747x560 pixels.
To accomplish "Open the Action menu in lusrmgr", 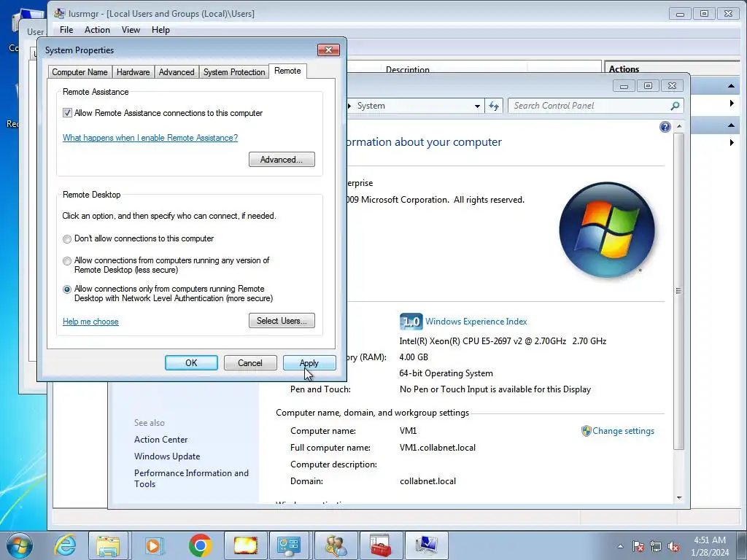I will point(97,29).
